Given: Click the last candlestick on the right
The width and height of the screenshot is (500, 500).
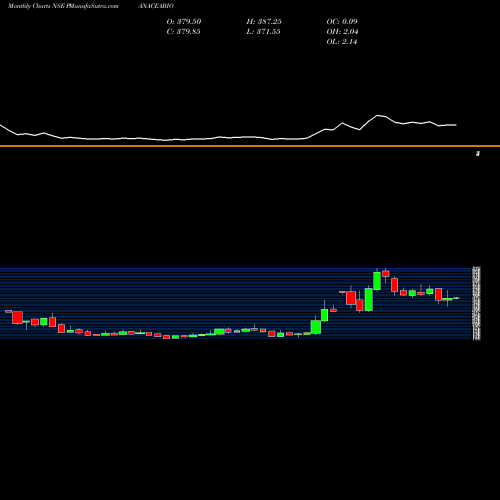Looking at the screenshot, I should point(456,298).
